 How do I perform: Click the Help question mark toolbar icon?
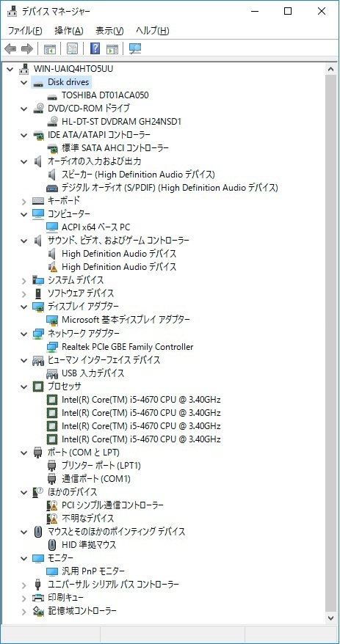[95, 49]
